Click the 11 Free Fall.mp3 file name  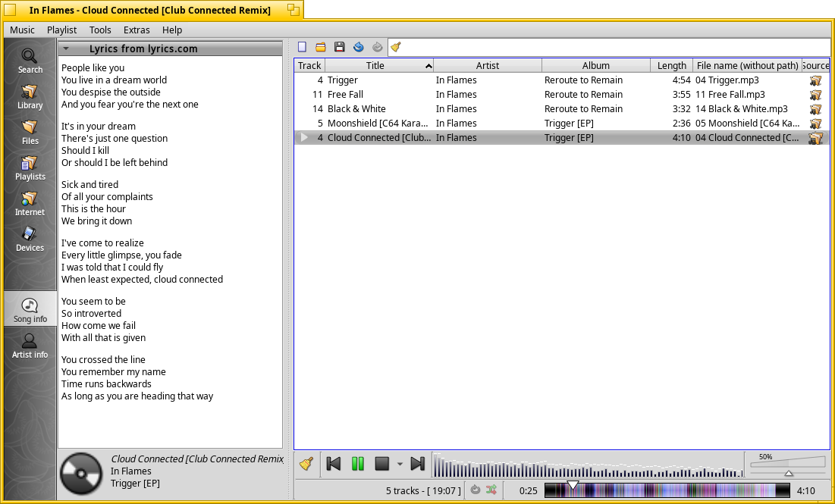(x=730, y=95)
